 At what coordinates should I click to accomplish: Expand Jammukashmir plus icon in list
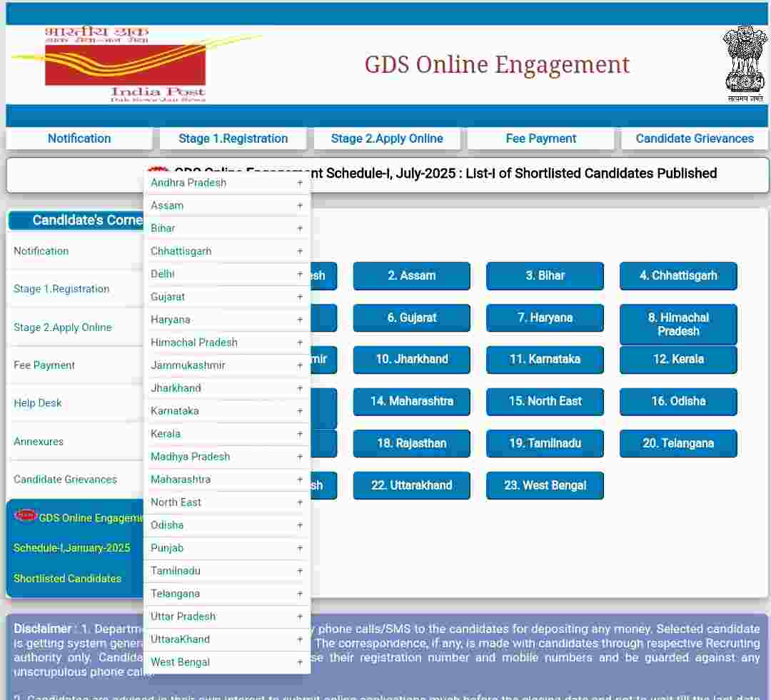point(299,366)
